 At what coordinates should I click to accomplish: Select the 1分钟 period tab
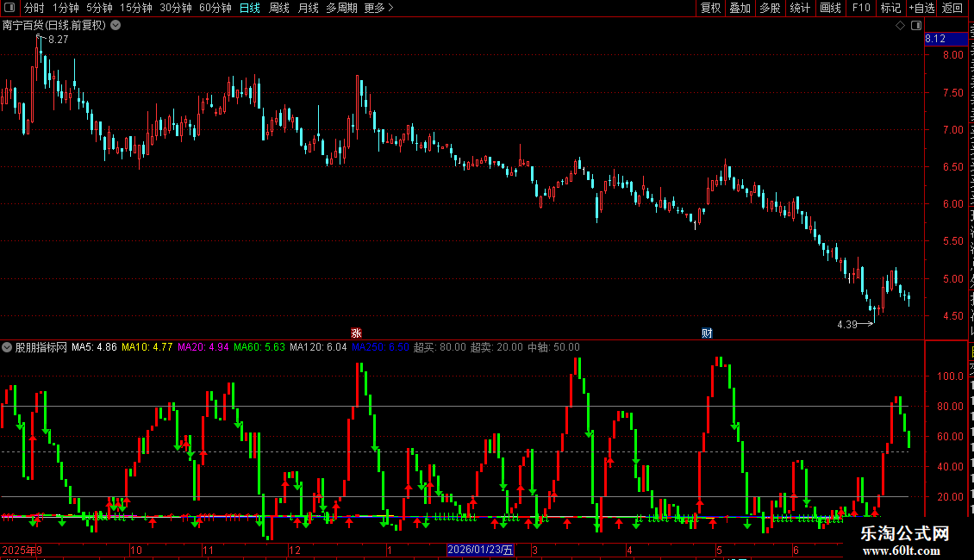[66, 8]
